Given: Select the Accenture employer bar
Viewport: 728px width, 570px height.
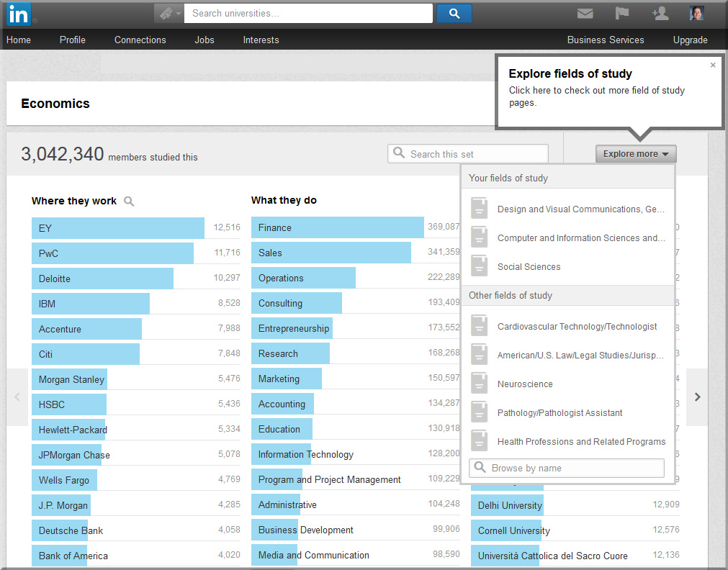Looking at the screenshot, I should pos(86,329).
